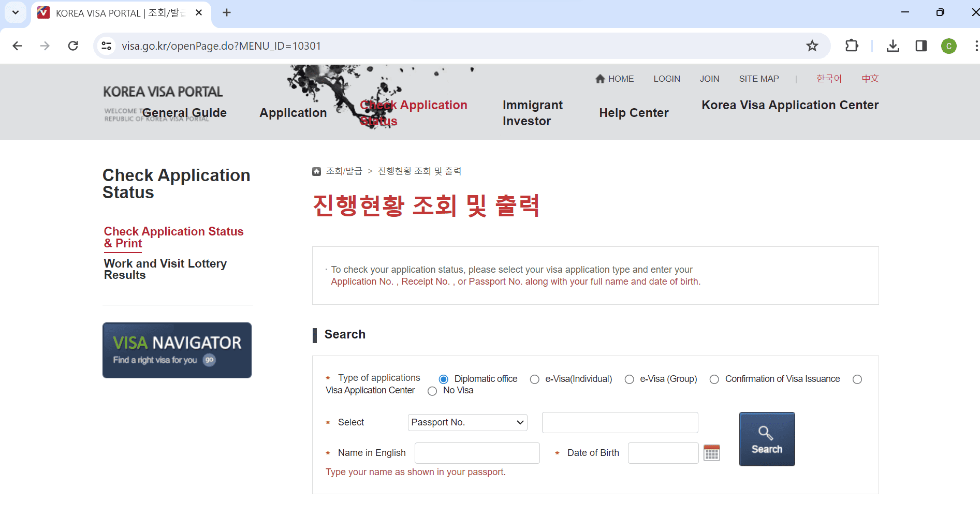Open Work and Visit Lottery Results

tap(165, 269)
